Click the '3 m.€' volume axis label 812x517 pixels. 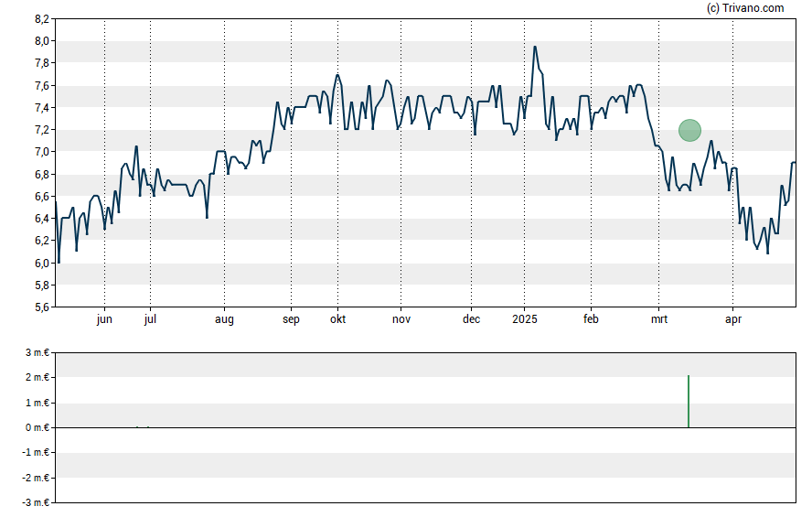click(x=37, y=353)
